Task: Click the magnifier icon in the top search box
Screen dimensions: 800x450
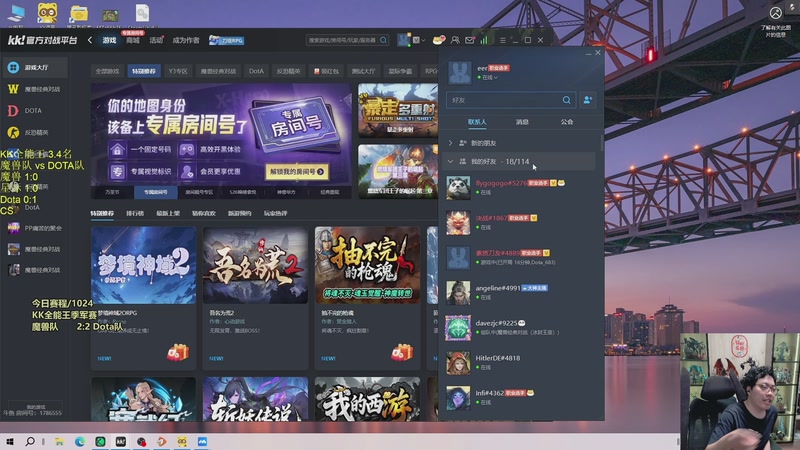Action: [383, 40]
